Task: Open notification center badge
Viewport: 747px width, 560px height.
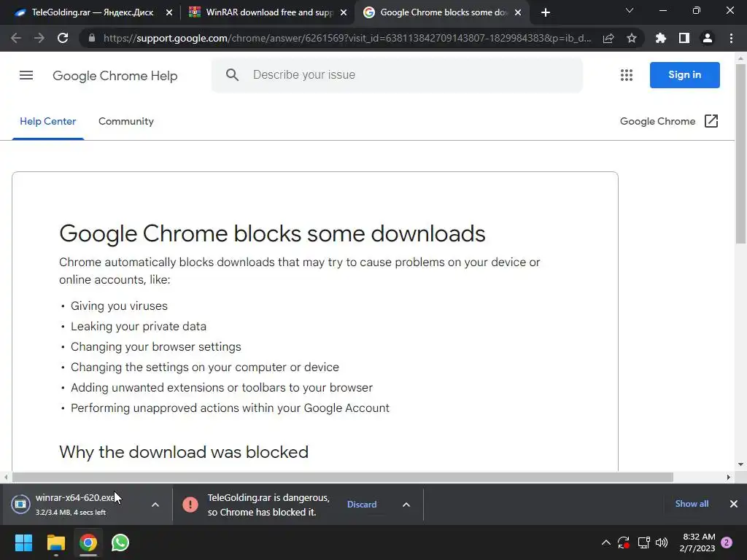Action: click(727, 542)
